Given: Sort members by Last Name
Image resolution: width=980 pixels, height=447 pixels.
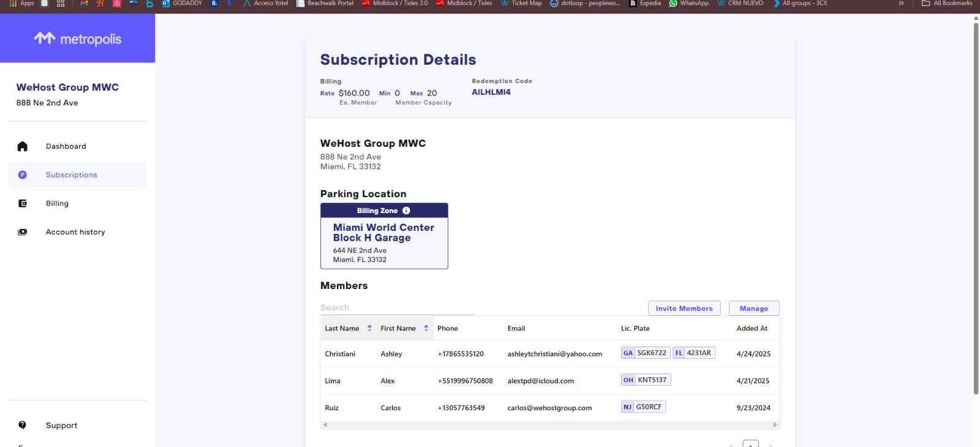Looking at the screenshot, I should point(348,328).
